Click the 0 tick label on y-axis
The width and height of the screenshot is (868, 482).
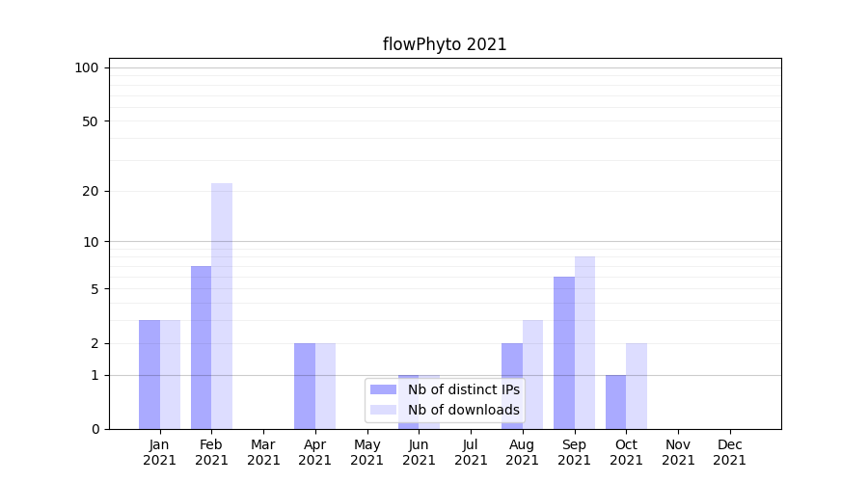click(95, 429)
